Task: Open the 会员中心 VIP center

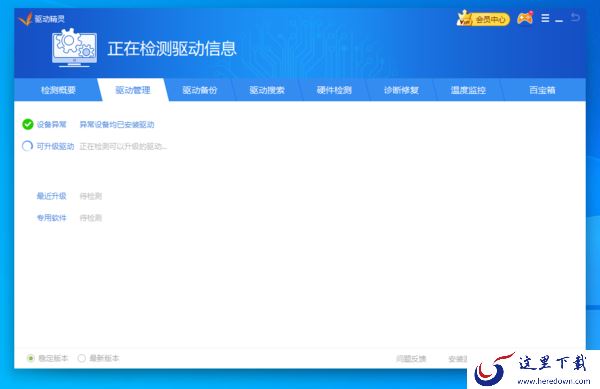Action: pos(483,18)
